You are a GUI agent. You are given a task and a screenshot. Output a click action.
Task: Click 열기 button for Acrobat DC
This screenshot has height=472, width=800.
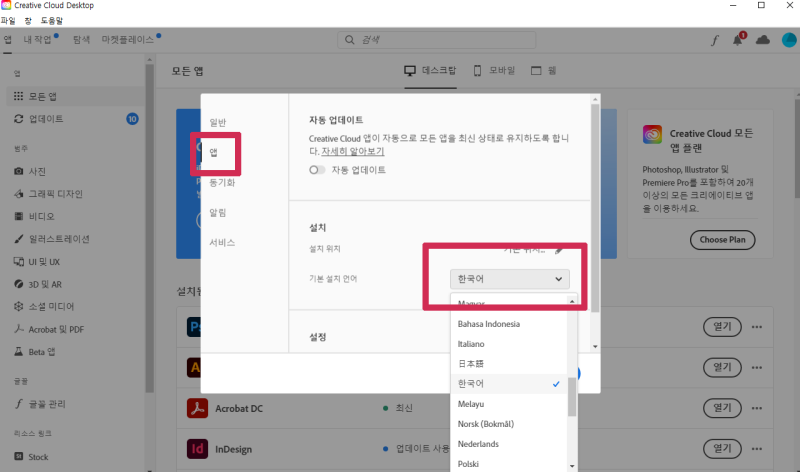click(722, 408)
